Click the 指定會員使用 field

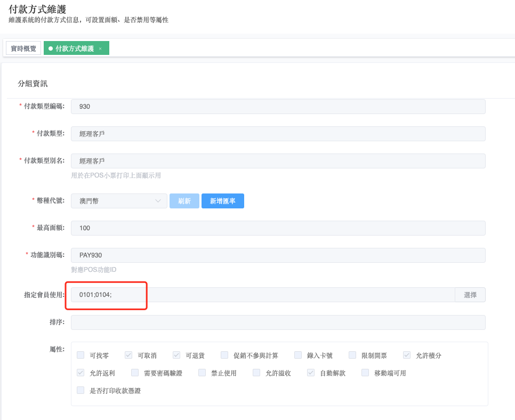(263, 295)
